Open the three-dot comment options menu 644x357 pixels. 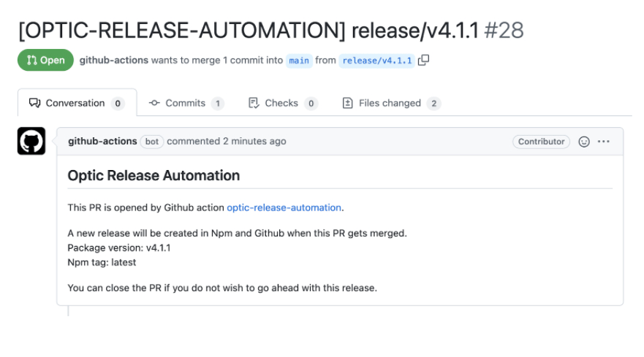click(603, 142)
